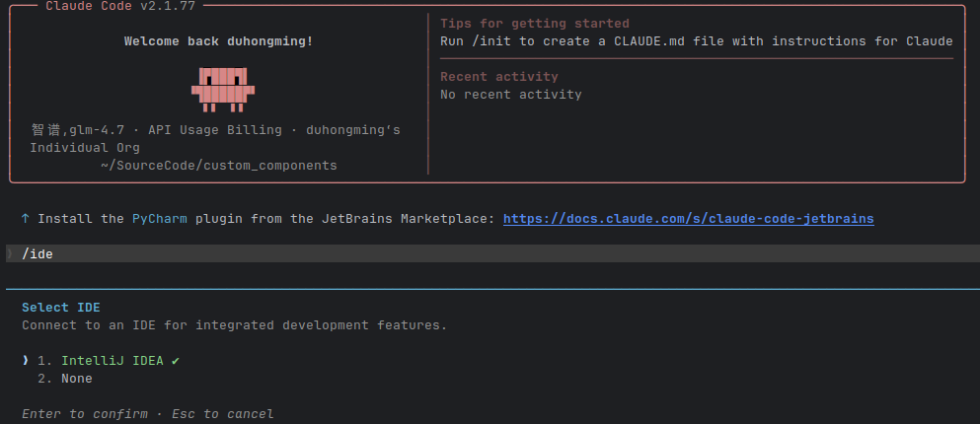980x424 pixels.
Task: Click the Tips for getting started heading
Action: pos(534,24)
